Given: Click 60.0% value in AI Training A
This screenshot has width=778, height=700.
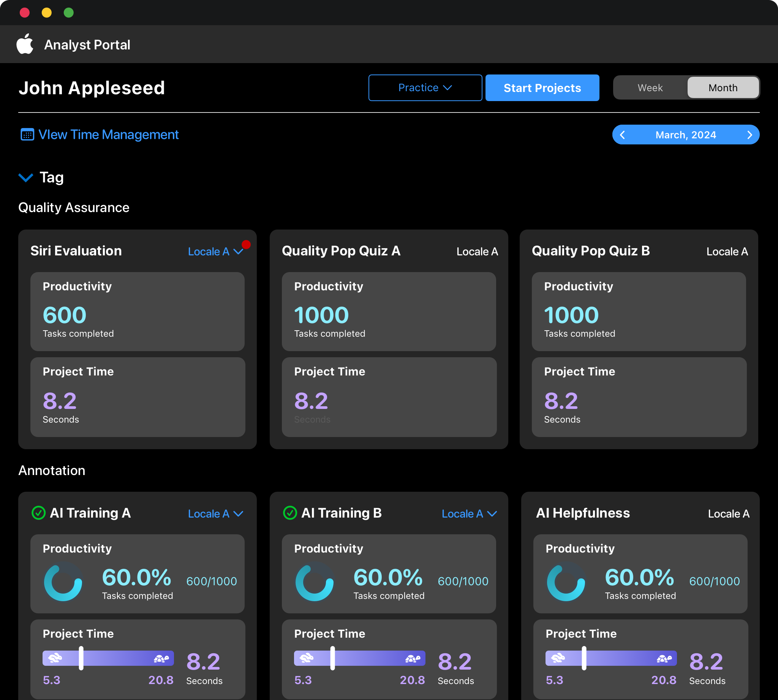Looking at the screenshot, I should click(x=136, y=577).
